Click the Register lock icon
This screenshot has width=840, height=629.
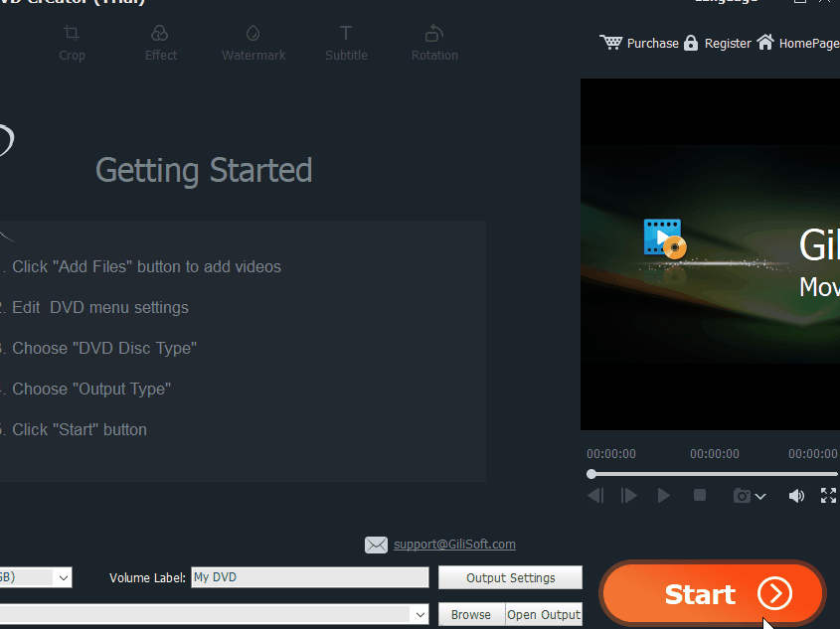pyautogui.click(x=691, y=43)
